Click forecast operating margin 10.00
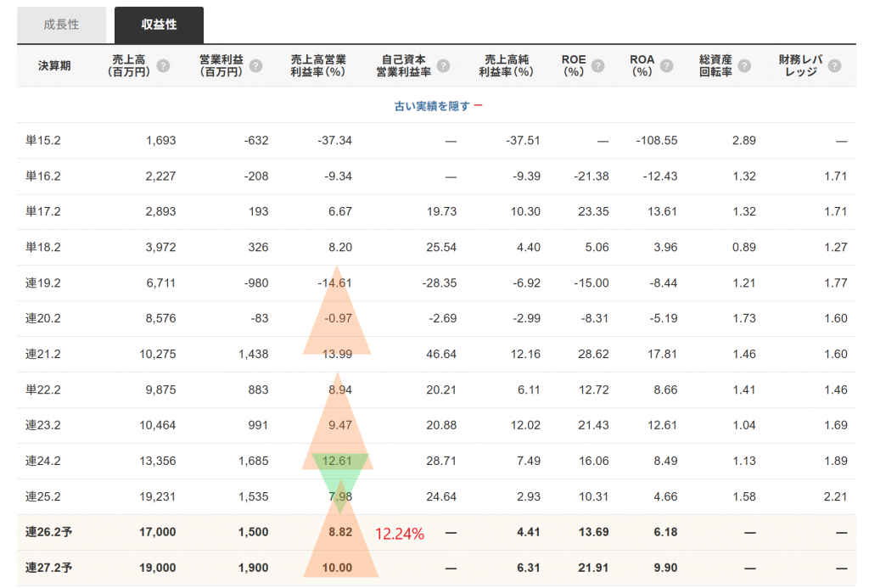Viewport: 869px width, 588px height. 337,568
